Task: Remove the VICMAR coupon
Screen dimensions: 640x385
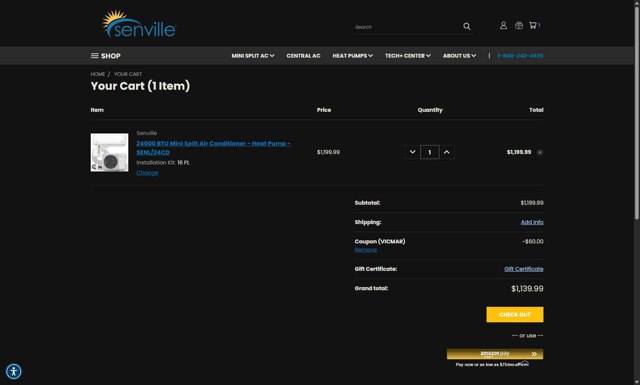Action: (365, 250)
